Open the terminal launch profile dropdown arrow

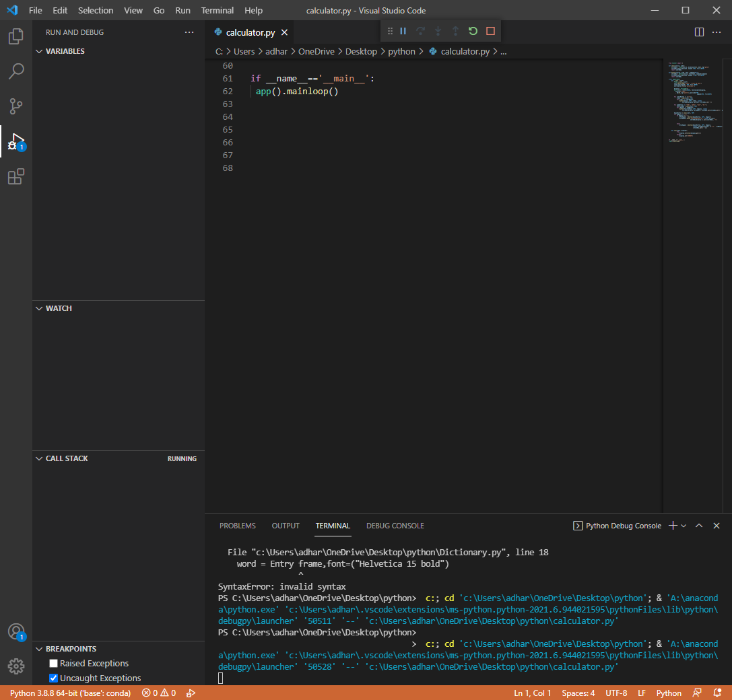pos(684,526)
